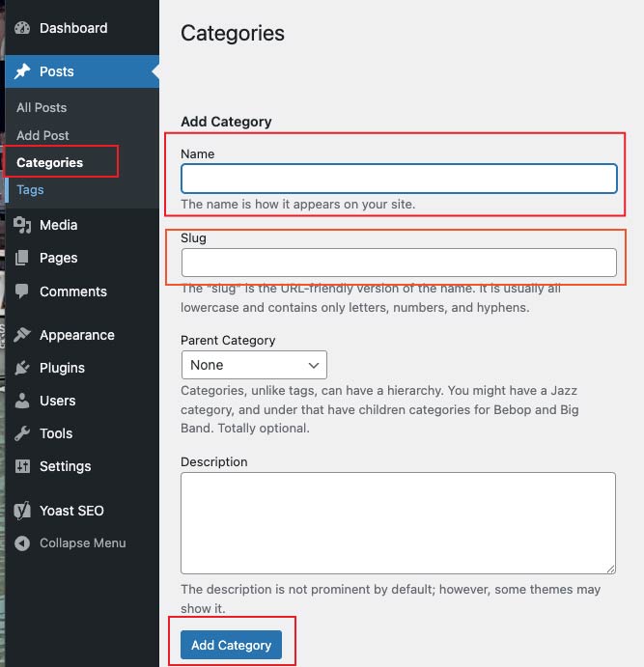
Task: Click the Add Category section heading
Action: (226, 122)
